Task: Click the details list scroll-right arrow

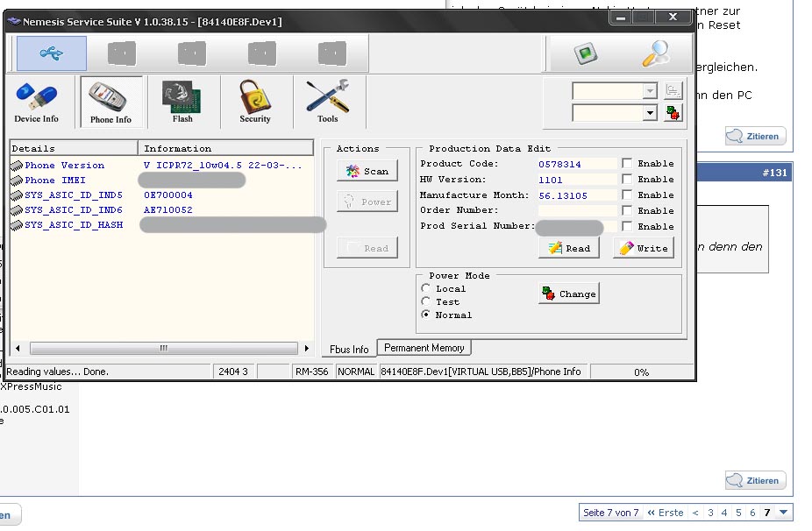Action: coord(307,349)
